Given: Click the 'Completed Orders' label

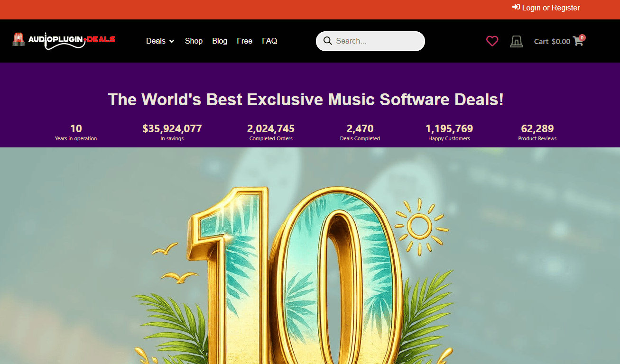Looking at the screenshot, I should tap(271, 138).
